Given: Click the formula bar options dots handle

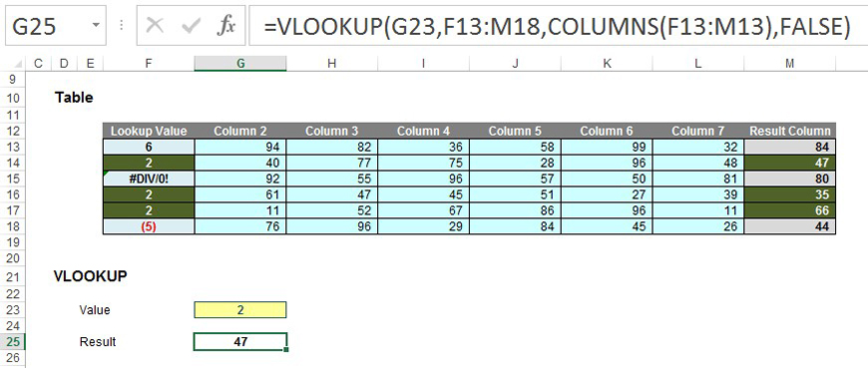Looking at the screenshot, I should (x=122, y=26).
